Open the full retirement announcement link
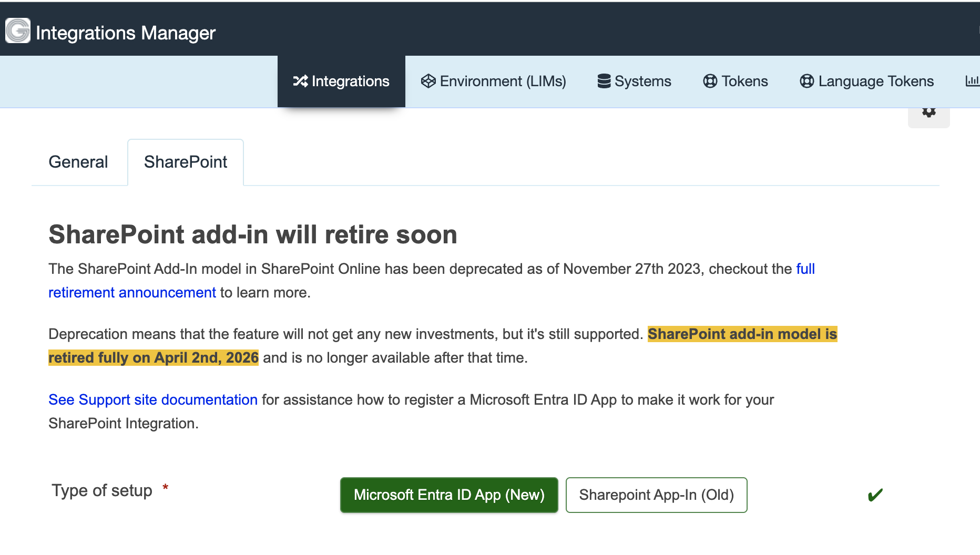 point(132,292)
